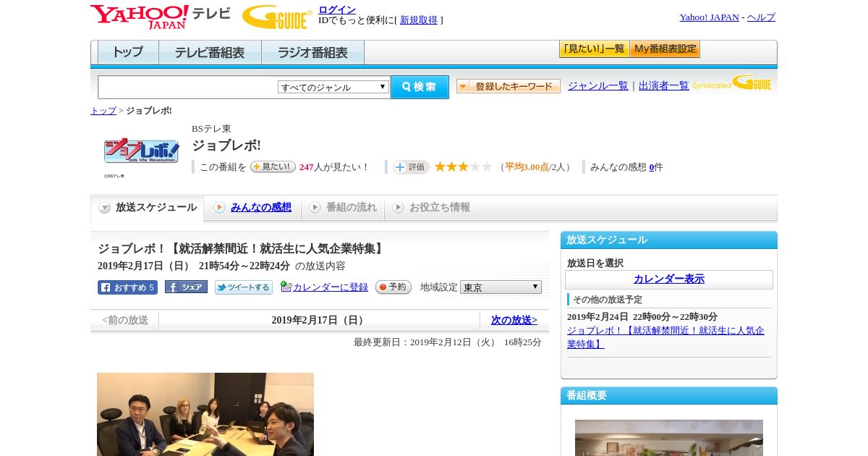Click the meeting room program photo
This screenshot has height=456, width=868.
[x=205, y=414]
